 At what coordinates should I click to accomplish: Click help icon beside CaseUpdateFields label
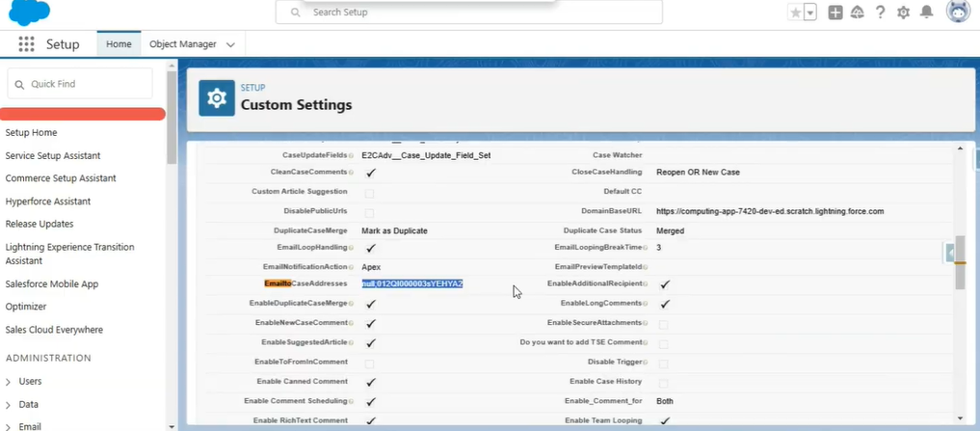(x=352, y=155)
